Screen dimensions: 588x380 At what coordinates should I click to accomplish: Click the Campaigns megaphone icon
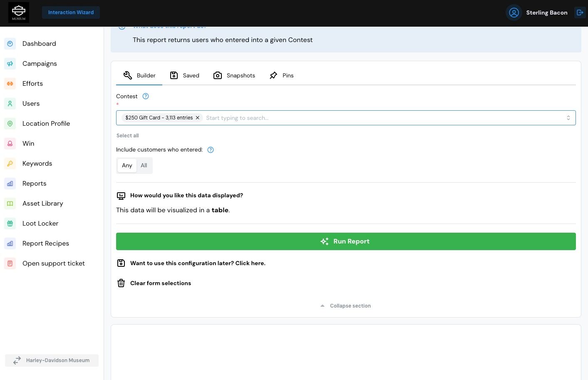point(10,64)
